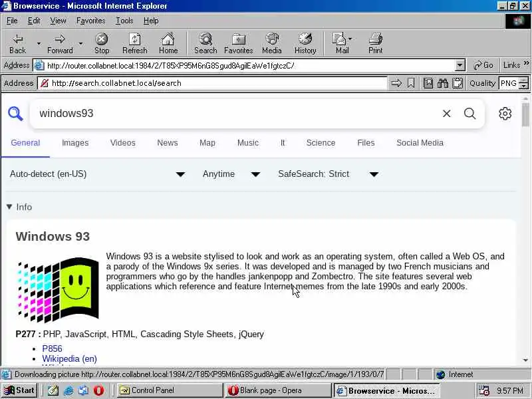Viewport: 532px width, 399px height.
Task: Click Internet Explorer quick launch icon
Action: tap(68, 390)
